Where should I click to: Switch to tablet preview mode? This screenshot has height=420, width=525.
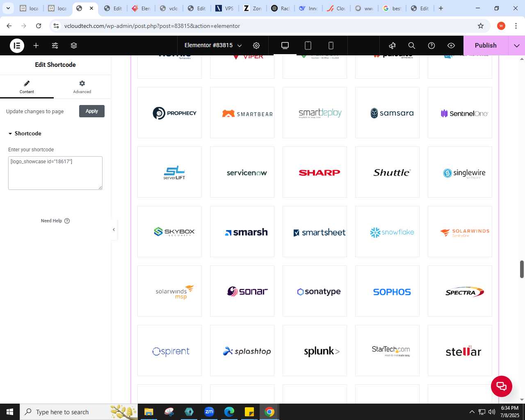click(308, 46)
